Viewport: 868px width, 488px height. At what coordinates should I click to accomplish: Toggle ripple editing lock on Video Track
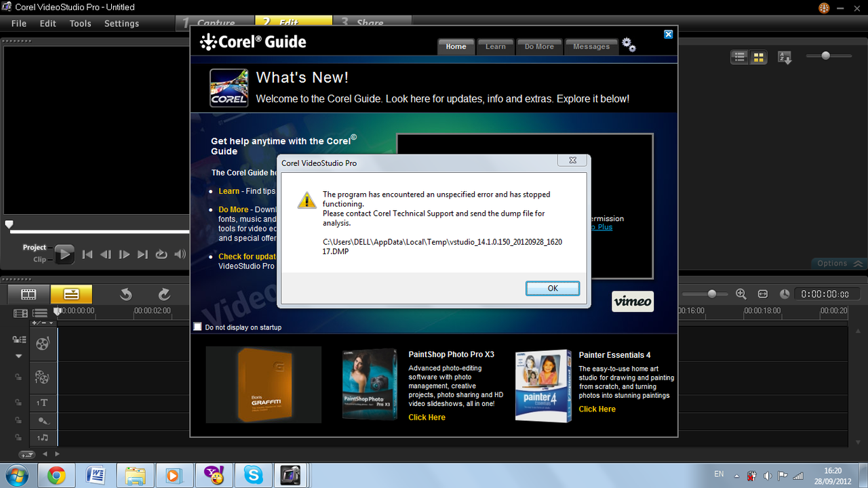19,340
